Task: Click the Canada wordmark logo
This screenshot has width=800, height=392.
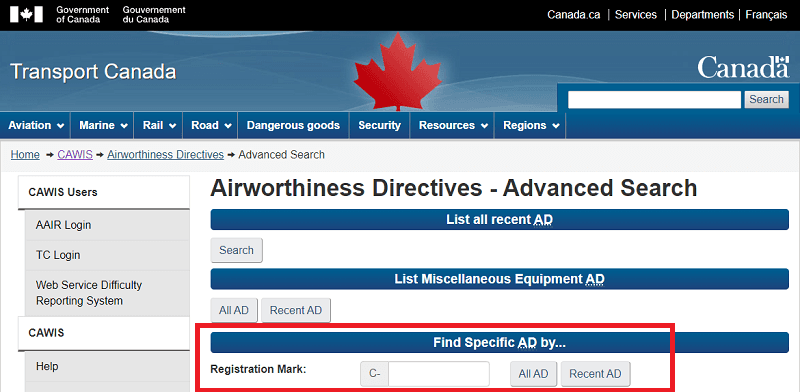Action: (743, 67)
